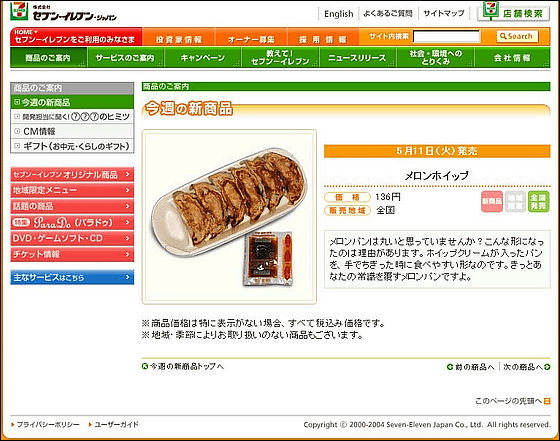Screen dimensions: 560x441
Task: Open ニュースリリース in green navigation
Action: pos(357,57)
